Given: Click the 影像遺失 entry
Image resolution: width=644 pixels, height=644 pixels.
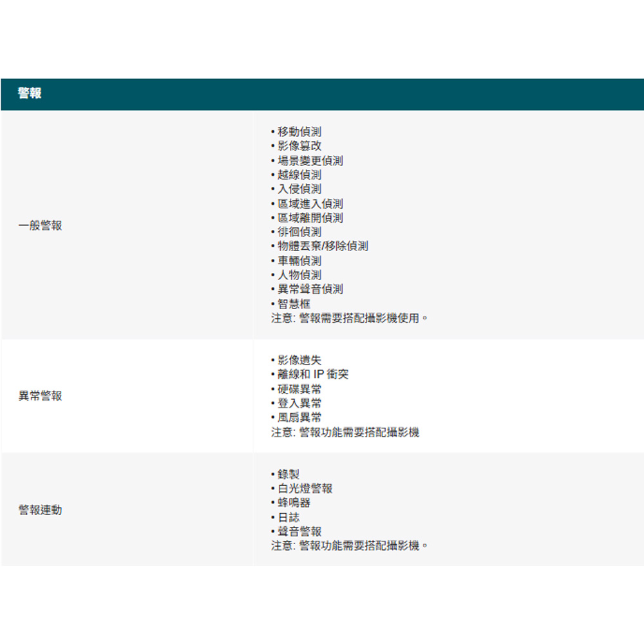Looking at the screenshot, I should tap(299, 360).
